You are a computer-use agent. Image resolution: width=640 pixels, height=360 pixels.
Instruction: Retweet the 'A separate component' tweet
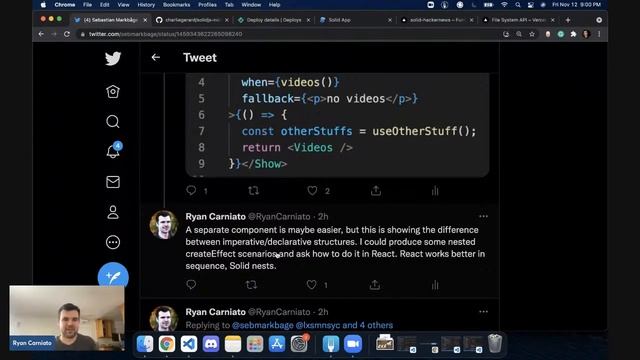point(251,284)
